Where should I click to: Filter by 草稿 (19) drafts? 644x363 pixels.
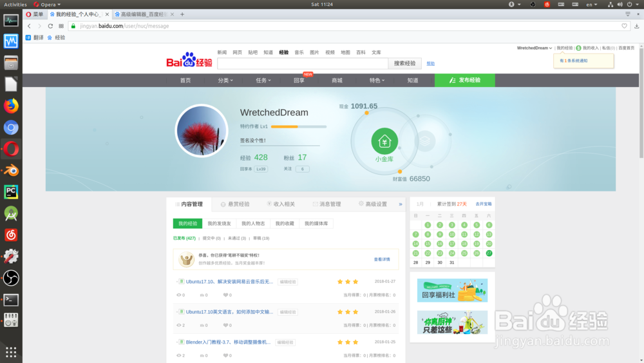coord(261,239)
